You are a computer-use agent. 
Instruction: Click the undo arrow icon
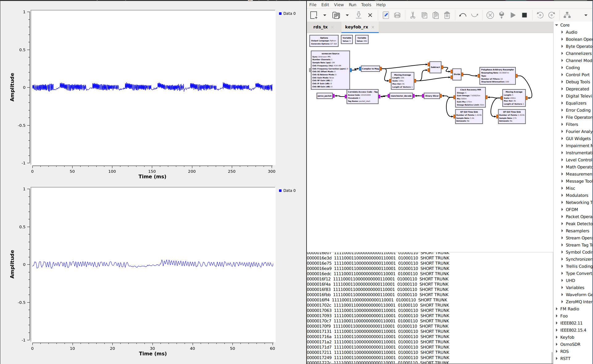(x=462, y=15)
